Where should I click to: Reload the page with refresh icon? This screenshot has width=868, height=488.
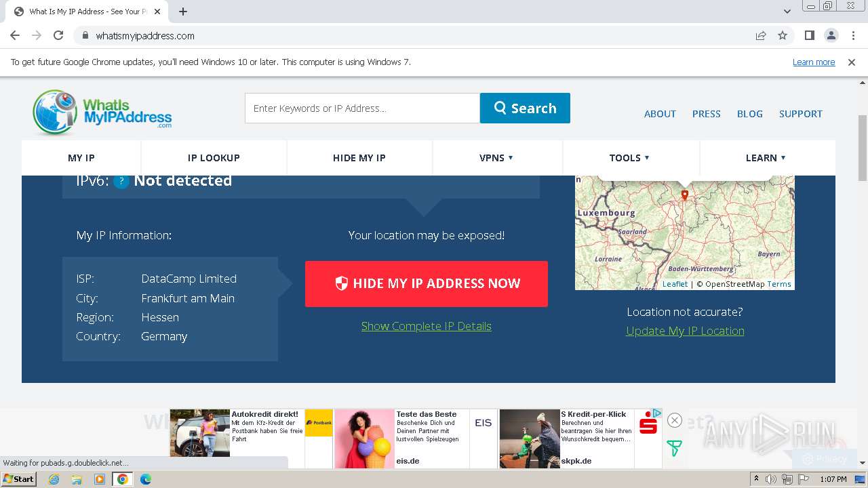pyautogui.click(x=58, y=35)
